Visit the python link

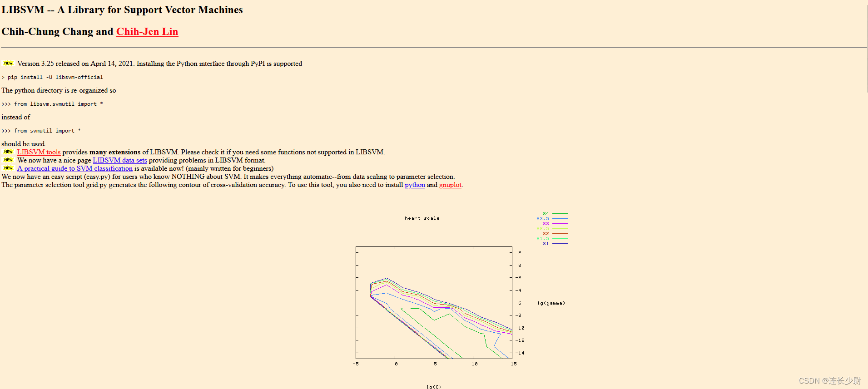(x=415, y=185)
